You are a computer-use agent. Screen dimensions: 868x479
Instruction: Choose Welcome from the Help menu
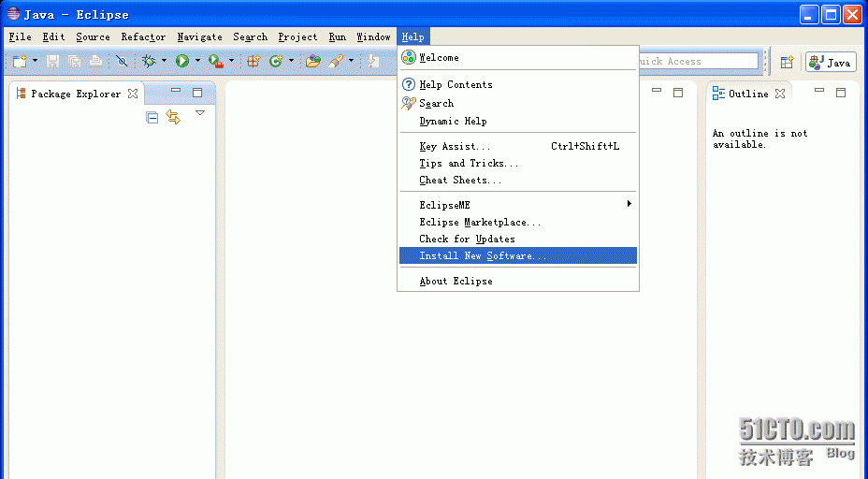(x=518, y=58)
